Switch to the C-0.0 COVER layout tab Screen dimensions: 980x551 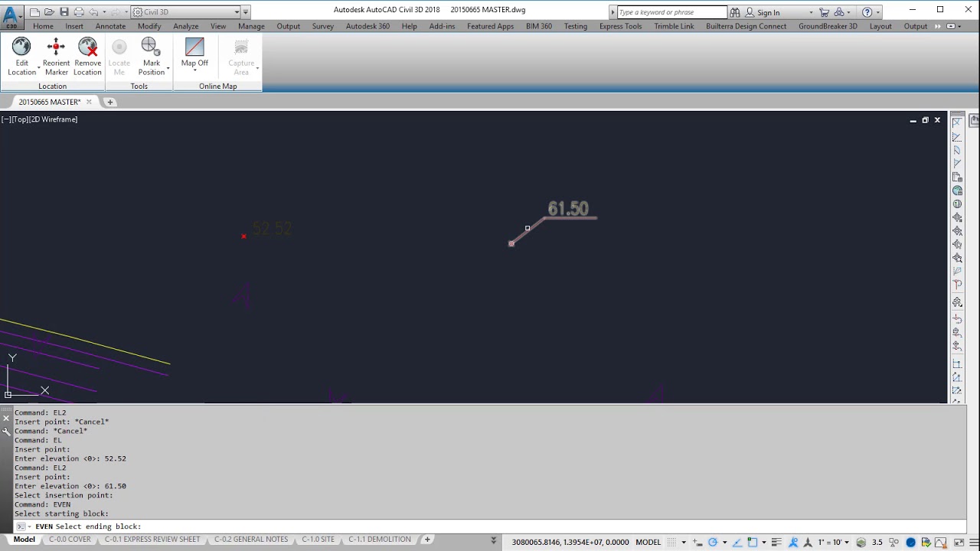[70, 540]
